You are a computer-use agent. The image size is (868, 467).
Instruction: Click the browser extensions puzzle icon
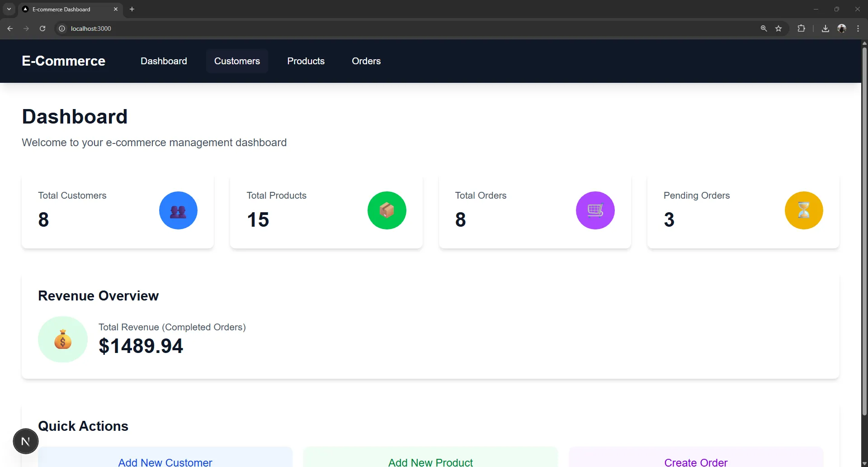802,28
